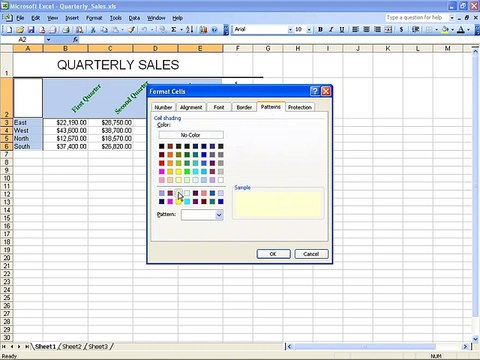Click the Print icon in toolbar
Viewport: 480px width, 360px height.
(x=66, y=30)
